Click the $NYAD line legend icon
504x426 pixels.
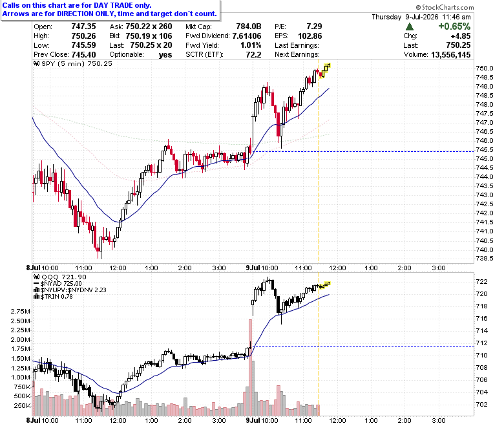click(36, 284)
